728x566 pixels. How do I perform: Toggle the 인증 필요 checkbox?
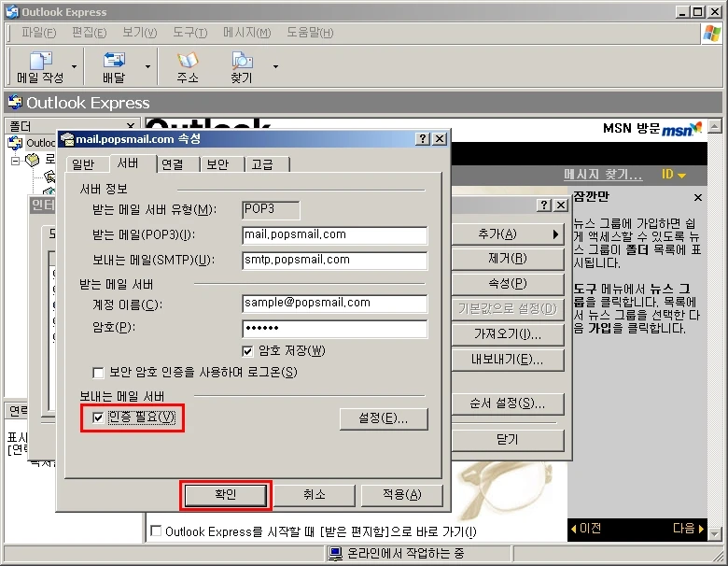coord(99,417)
